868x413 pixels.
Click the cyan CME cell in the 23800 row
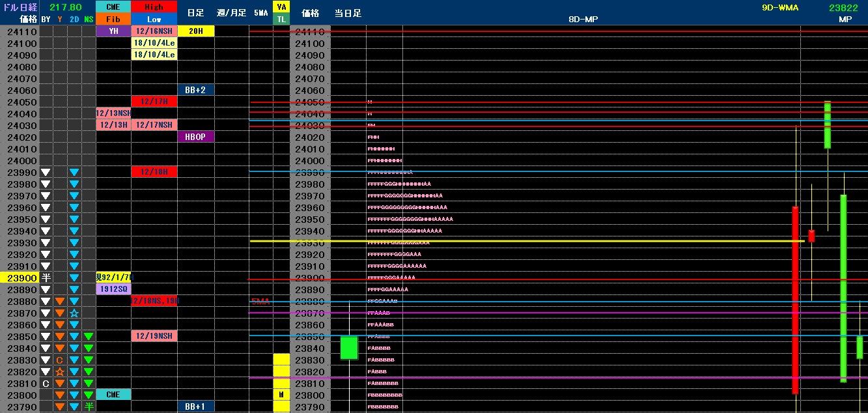coord(113,395)
